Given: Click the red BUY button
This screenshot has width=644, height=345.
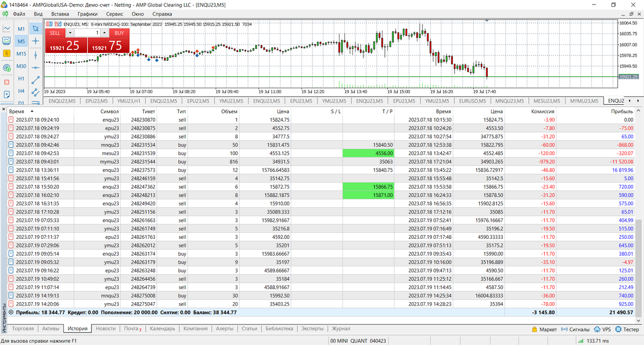Looking at the screenshot, I should [119, 33].
